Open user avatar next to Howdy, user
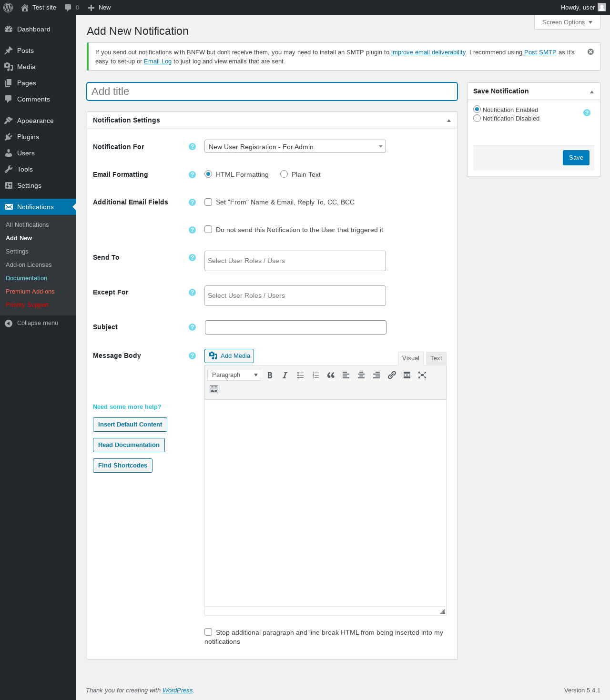 click(x=602, y=7)
